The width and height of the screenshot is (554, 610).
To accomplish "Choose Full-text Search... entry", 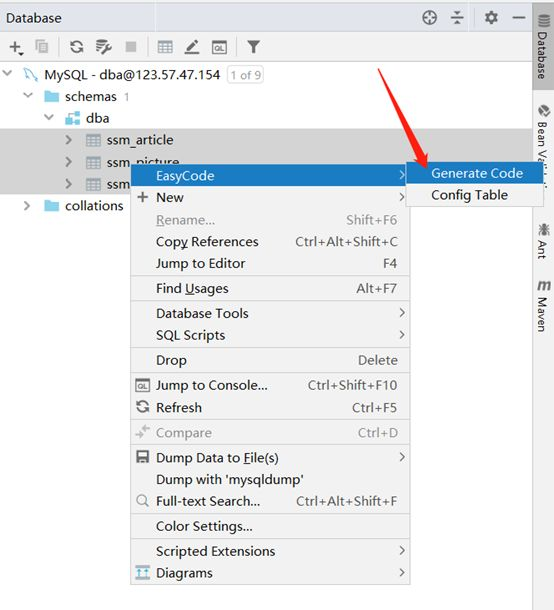I will [x=269, y=501].
